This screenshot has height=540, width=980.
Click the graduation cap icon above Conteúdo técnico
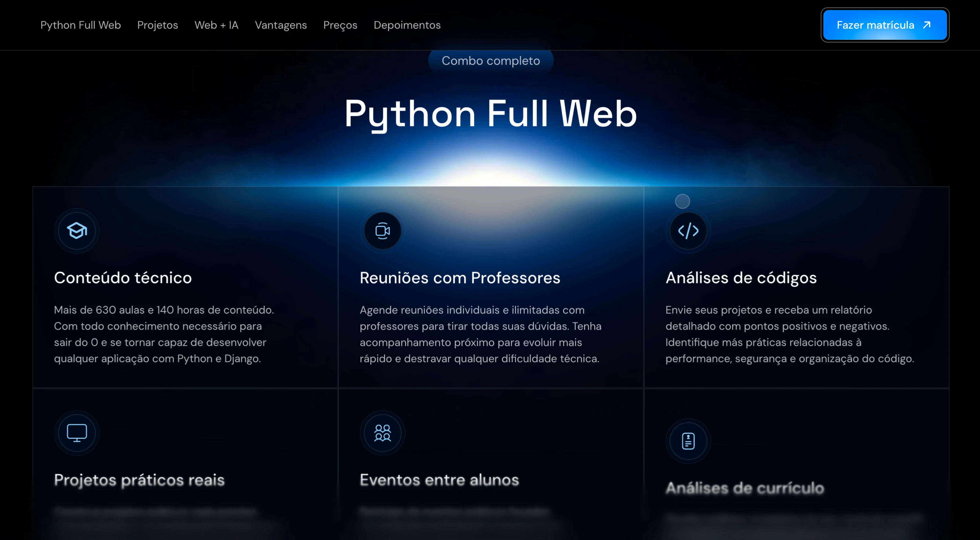77,231
